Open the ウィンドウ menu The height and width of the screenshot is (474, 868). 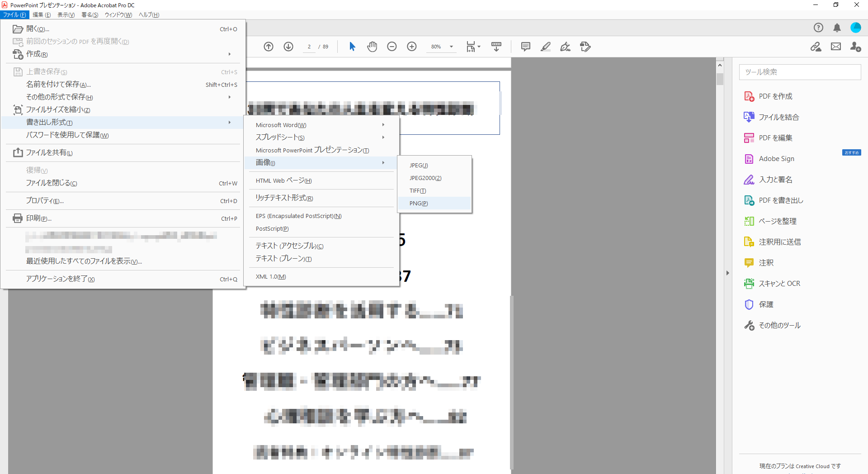pyautogui.click(x=118, y=15)
